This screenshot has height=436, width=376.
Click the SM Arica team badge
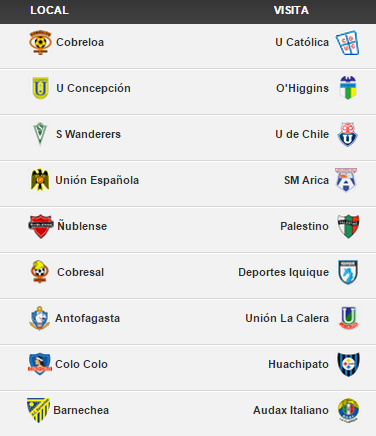coord(346,180)
